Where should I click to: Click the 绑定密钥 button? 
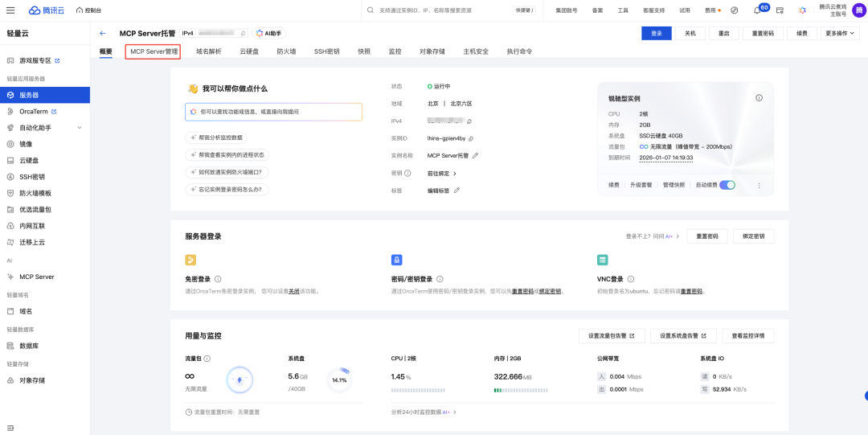[753, 236]
